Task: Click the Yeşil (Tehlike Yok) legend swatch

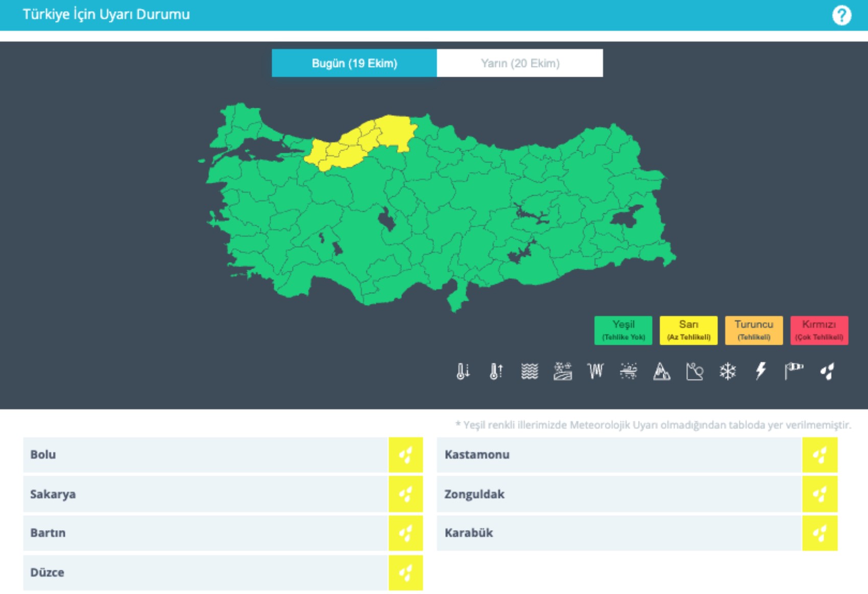Action: pyautogui.click(x=623, y=330)
